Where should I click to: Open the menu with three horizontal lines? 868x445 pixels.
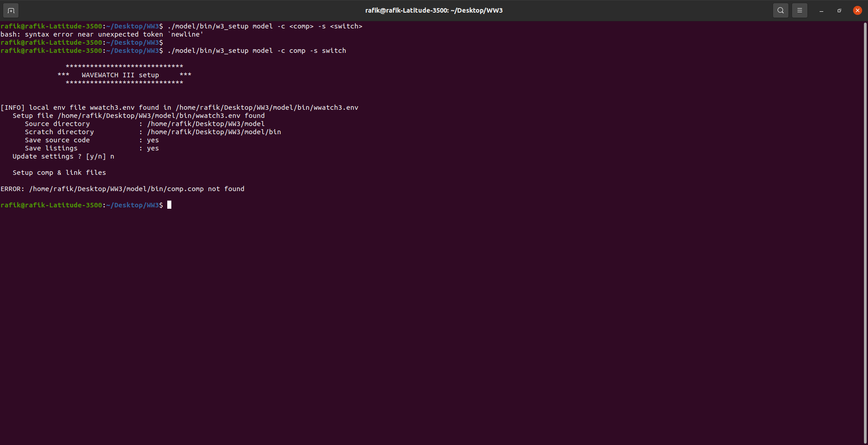click(x=799, y=10)
